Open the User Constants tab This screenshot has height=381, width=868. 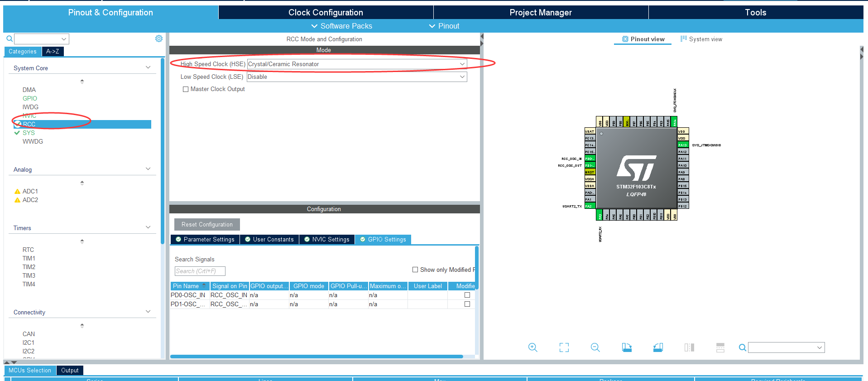pyautogui.click(x=269, y=239)
